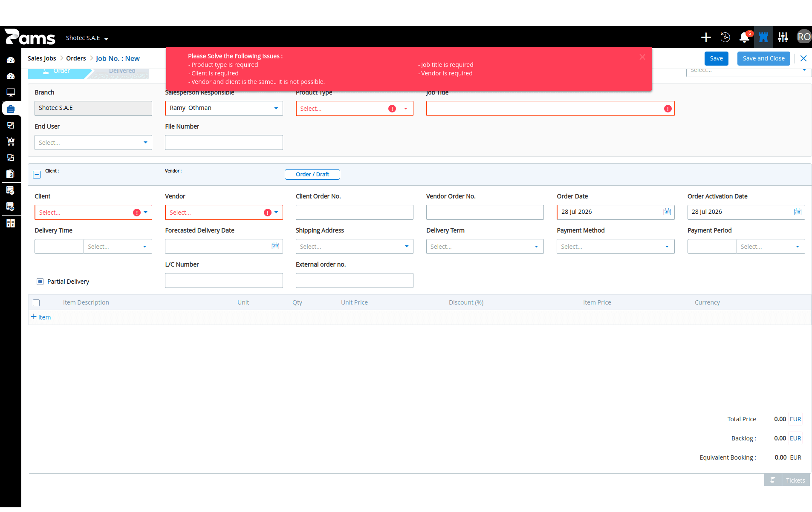Open the settings sliders icon in top bar

click(x=783, y=37)
